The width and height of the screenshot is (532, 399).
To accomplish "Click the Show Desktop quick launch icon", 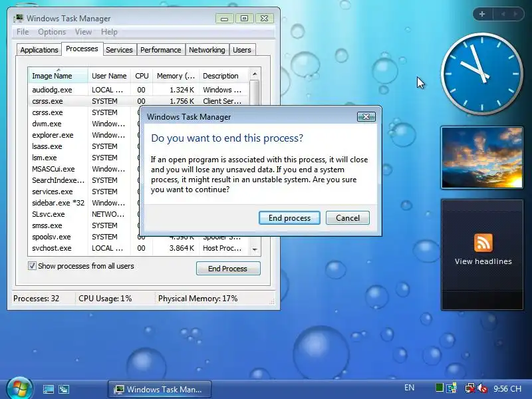I will pos(49,389).
